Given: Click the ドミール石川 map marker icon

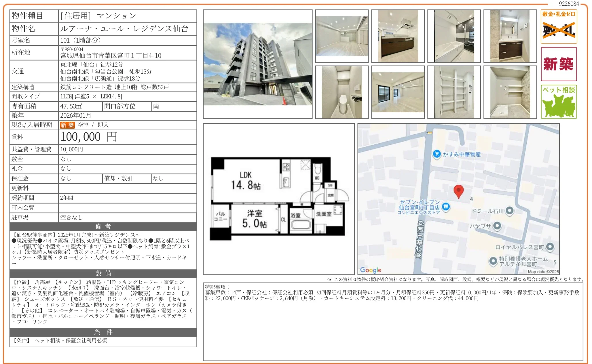Looking at the screenshot, I should click(509, 211).
